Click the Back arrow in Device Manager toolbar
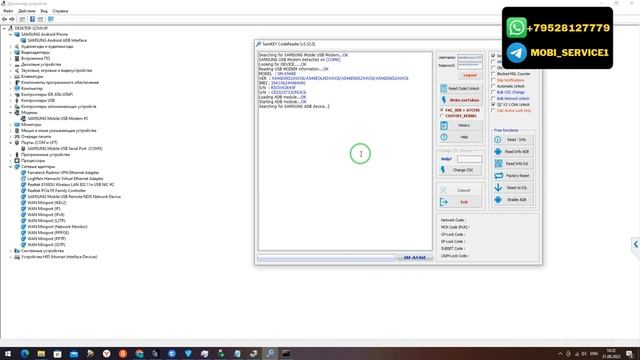 (4, 19)
